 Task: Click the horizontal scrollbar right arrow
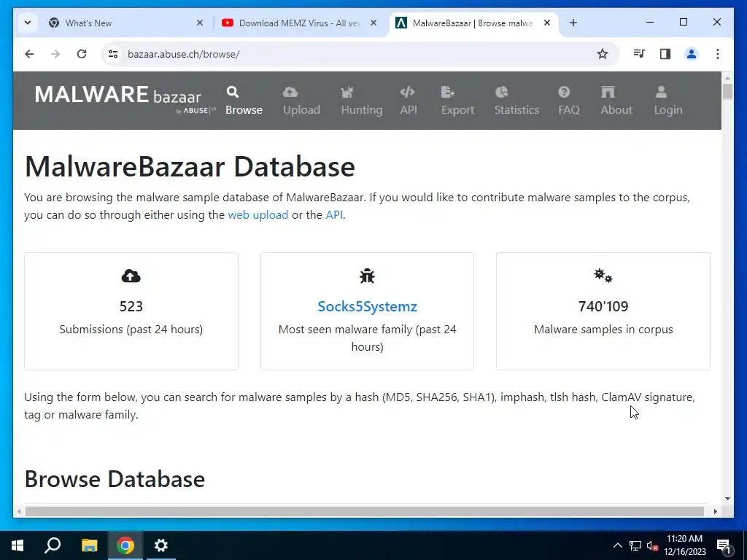[x=715, y=511]
